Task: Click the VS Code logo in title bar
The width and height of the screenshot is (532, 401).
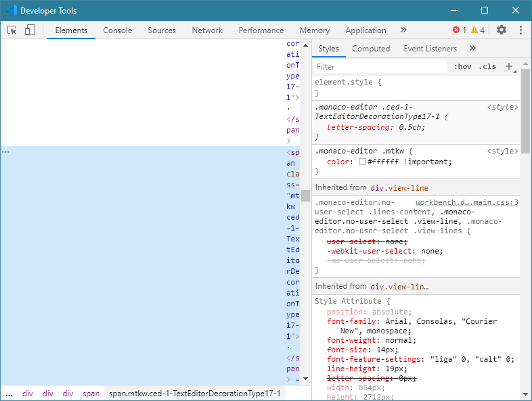Action: point(12,10)
